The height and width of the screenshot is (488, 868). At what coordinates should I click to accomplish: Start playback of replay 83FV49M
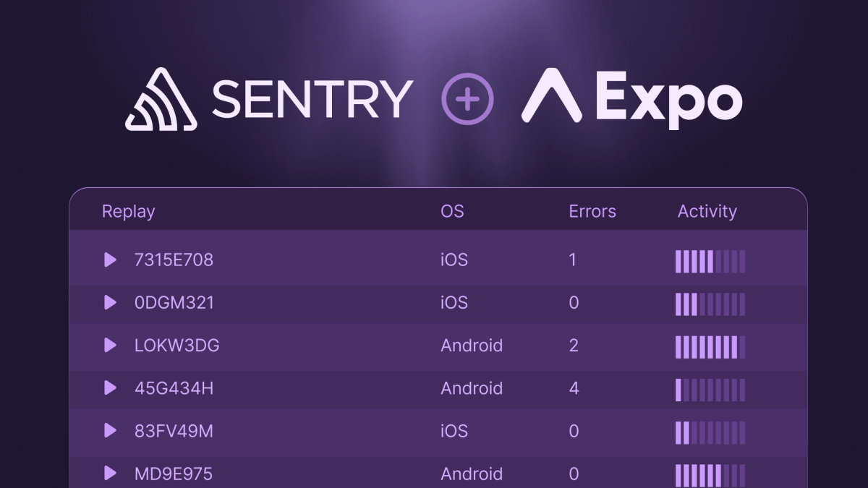(x=110, y=431)
